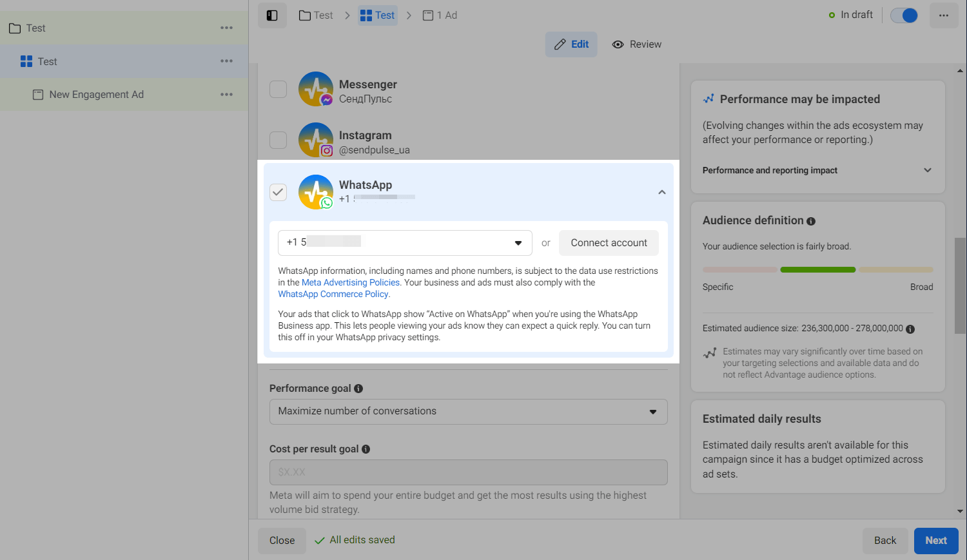This screenshot has height=560, width=967.
Task: Click the In draft status label
Action: (851, 15)
